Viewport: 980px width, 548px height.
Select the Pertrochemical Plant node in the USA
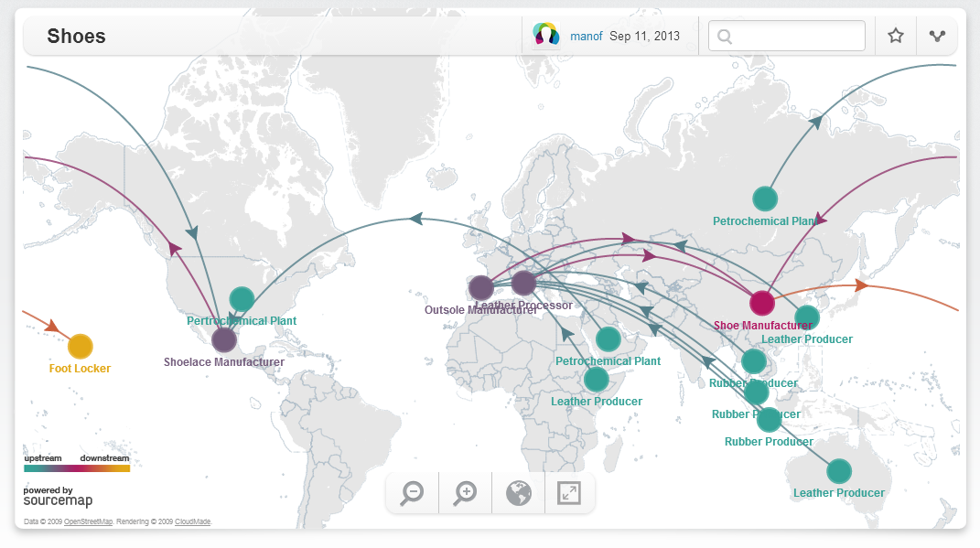(x=242, y=299)
